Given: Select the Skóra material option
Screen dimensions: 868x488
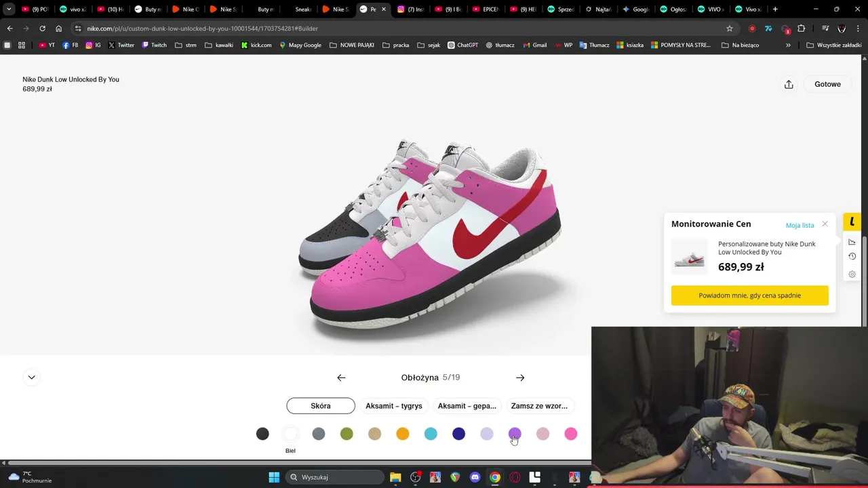Looking at the screenshot, I should 321,406.
